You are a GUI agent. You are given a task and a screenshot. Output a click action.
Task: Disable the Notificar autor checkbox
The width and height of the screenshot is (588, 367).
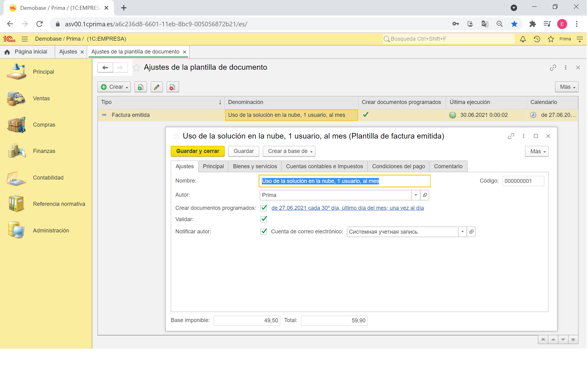click(264, 232)
